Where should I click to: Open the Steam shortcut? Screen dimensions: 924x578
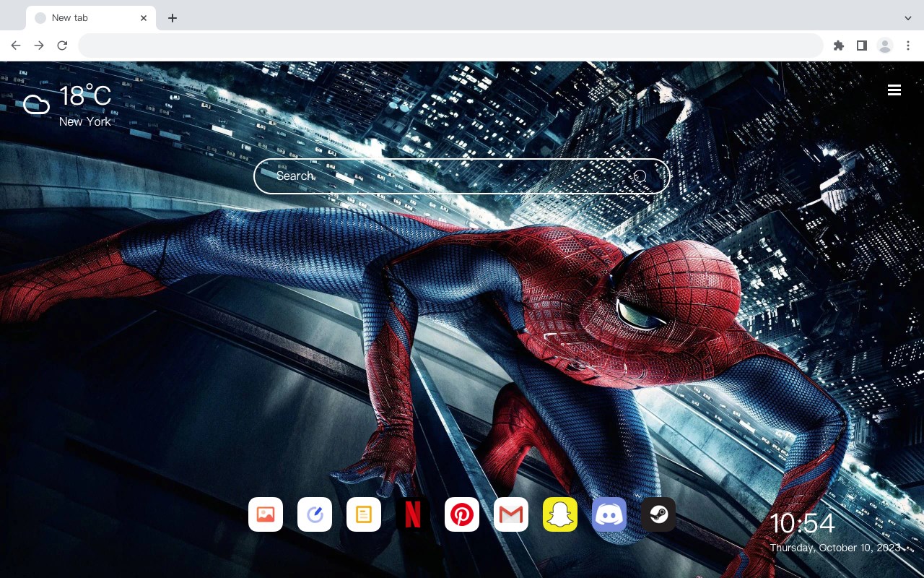pos(658,514)
